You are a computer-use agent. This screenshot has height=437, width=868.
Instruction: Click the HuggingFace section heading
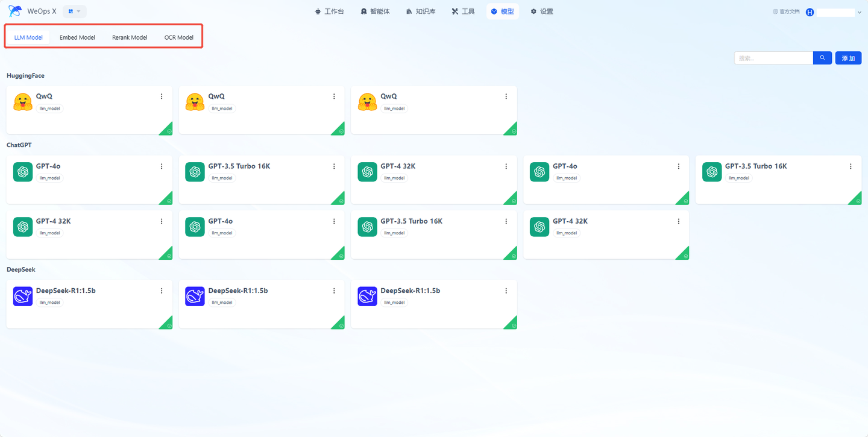coord(25,75)
